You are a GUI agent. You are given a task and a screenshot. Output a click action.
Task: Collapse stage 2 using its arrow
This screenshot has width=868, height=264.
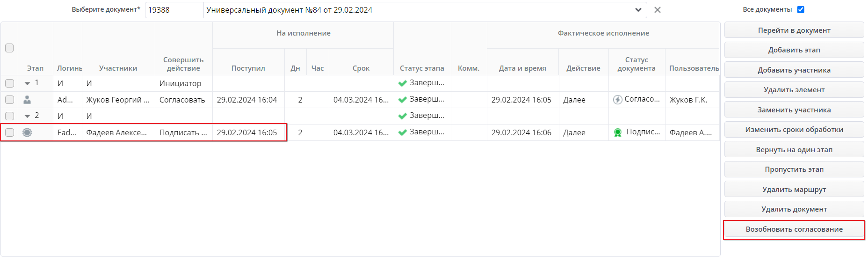(27, 116)
